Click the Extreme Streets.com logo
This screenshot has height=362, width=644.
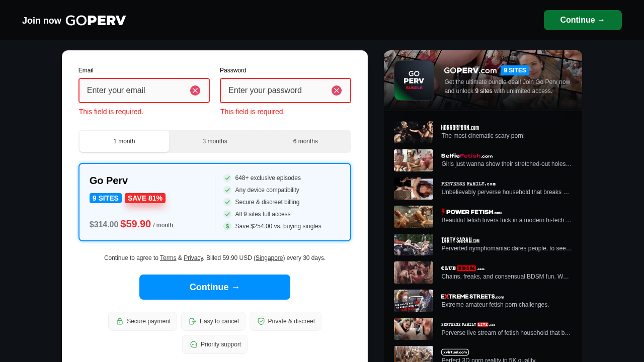tap(473, 297)
